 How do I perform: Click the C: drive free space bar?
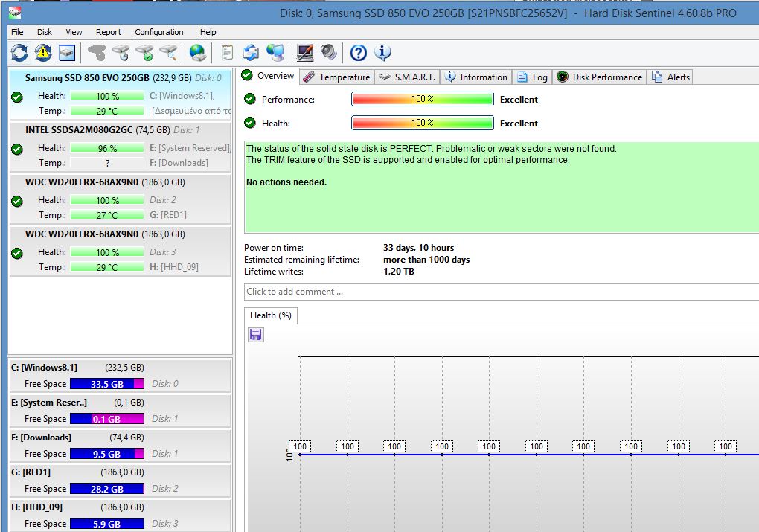[x=106, y=384]
